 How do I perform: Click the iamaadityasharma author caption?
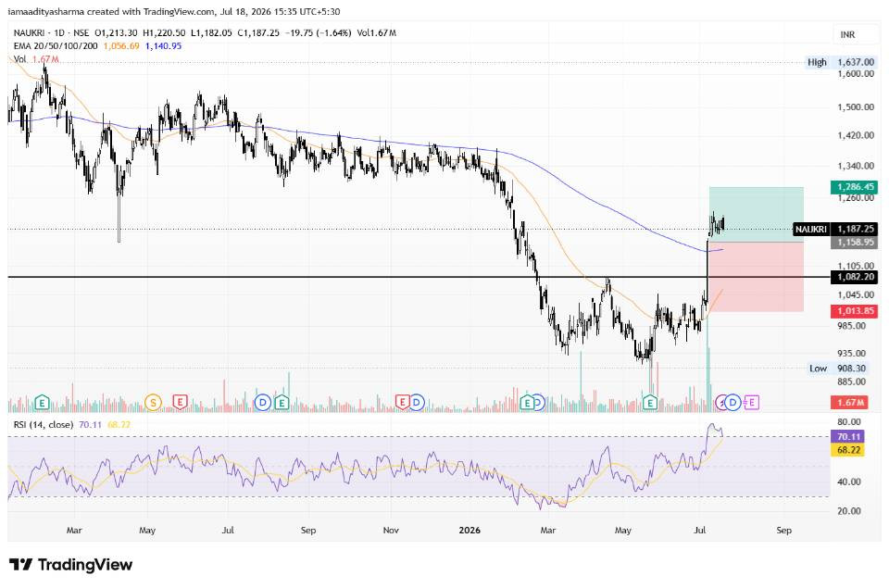tap(45, 11)
